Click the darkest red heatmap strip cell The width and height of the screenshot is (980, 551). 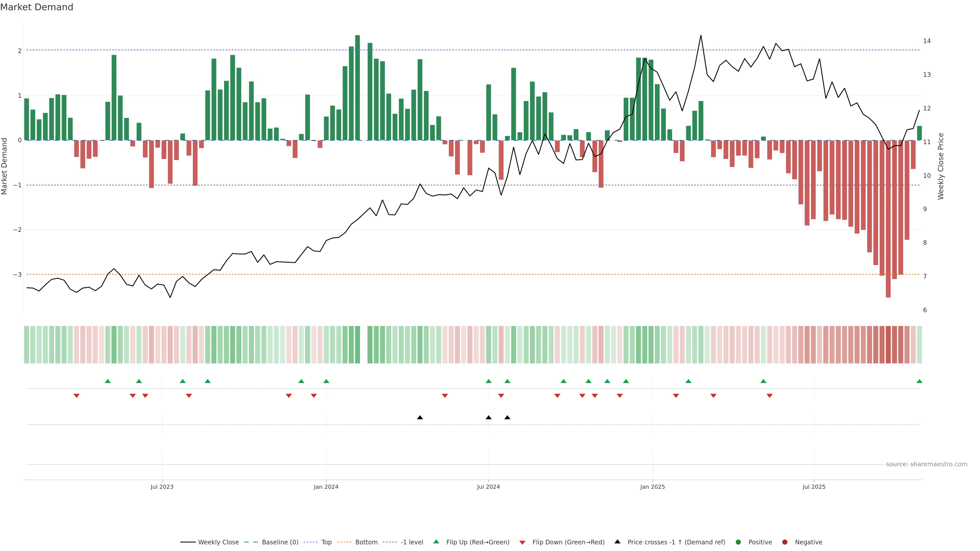pos(888,345)
